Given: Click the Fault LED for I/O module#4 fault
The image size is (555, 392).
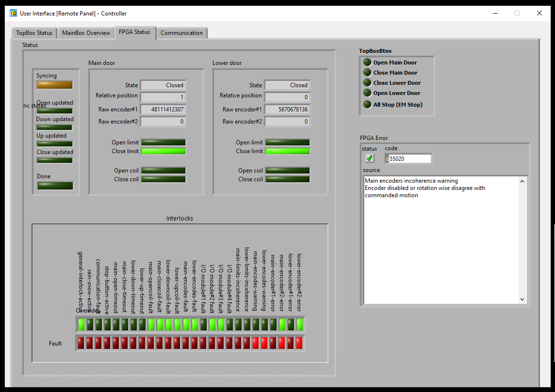Looking at the screenshot, I should pyautogui.click(x=229, y=343).
